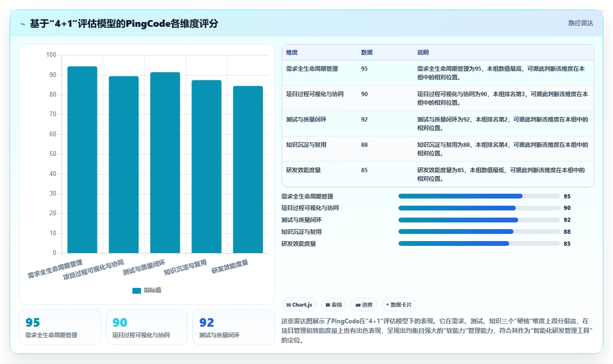Click table cell 项目过程可视化与协同
The height and width of the screenshot is (364, 613).
(x=315, y=94)
